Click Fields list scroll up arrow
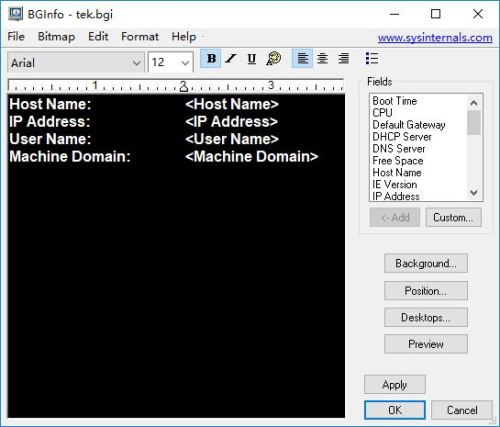Screen dimensions: 500x427 [x=474, y=103]
